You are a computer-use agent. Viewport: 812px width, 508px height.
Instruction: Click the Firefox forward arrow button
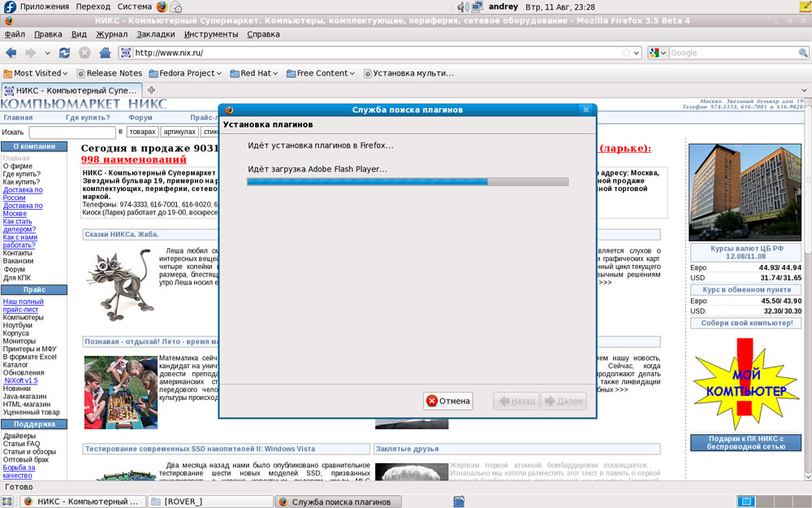point(31,53)
